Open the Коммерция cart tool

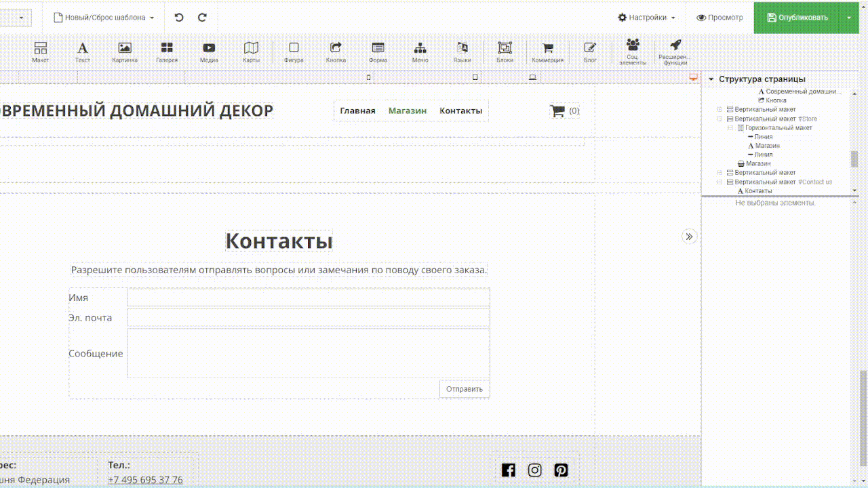547,52
